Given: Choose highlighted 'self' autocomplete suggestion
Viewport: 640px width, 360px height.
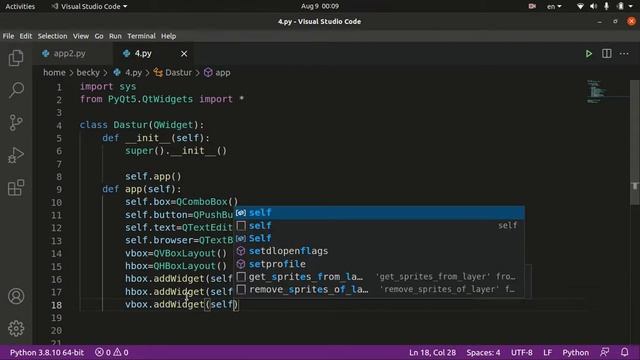Looking at the screenshot, I should (379, 213).
